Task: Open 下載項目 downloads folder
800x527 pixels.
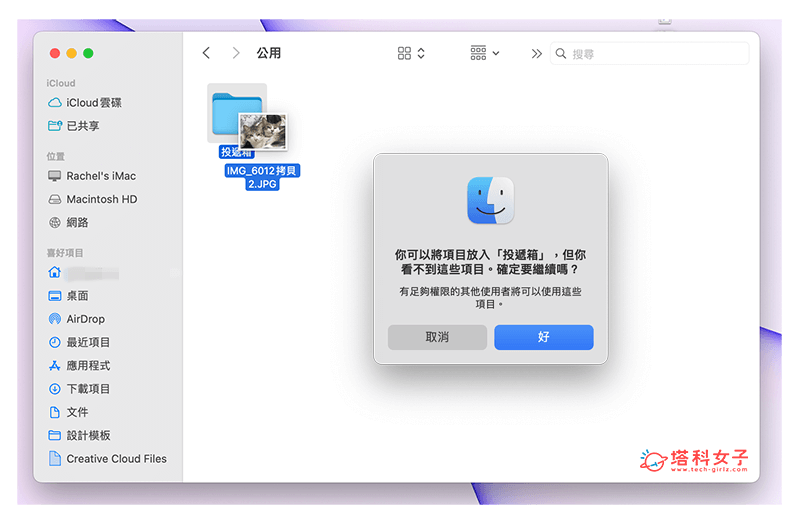Action: (x=79, y=389)
